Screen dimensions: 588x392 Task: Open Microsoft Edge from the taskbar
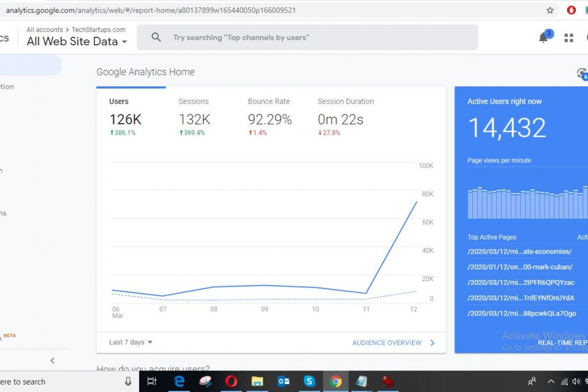coord(179,381)
